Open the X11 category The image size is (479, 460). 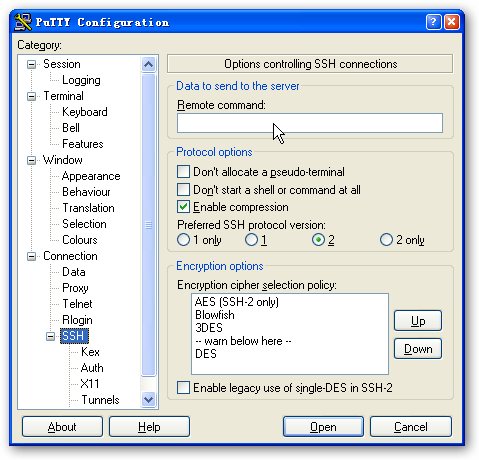(90, 384)
